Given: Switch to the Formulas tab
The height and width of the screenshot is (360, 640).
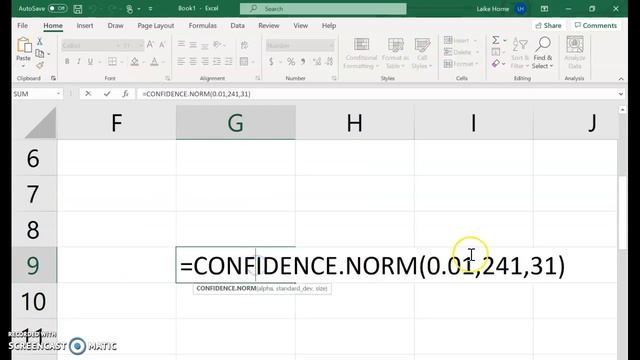Looking at the screenshot, I should (202, 25).
